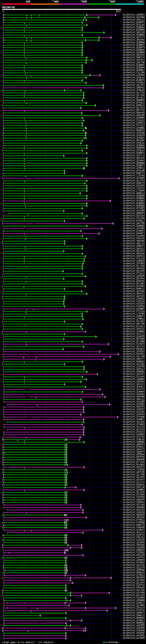Click the cyan ~100% identity legend segment

(x=130, y=4)
